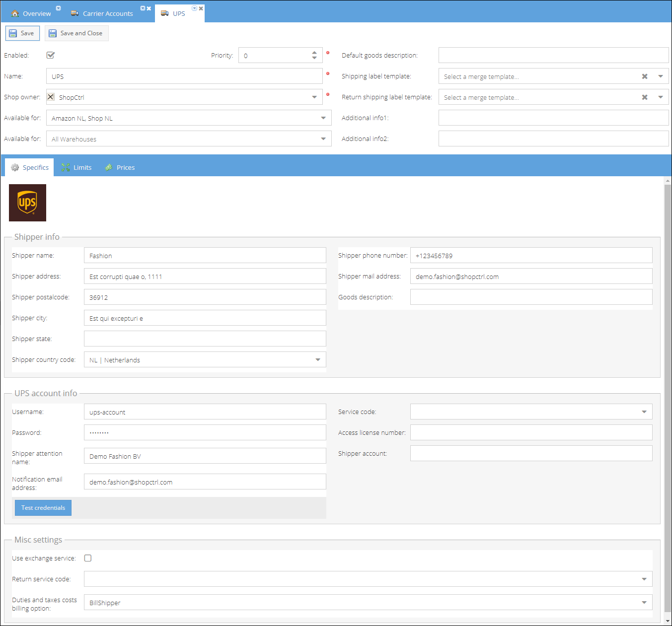Open the Available for warehouses dropdown
Screen dimensions: 672x626
tap(323, 139)
